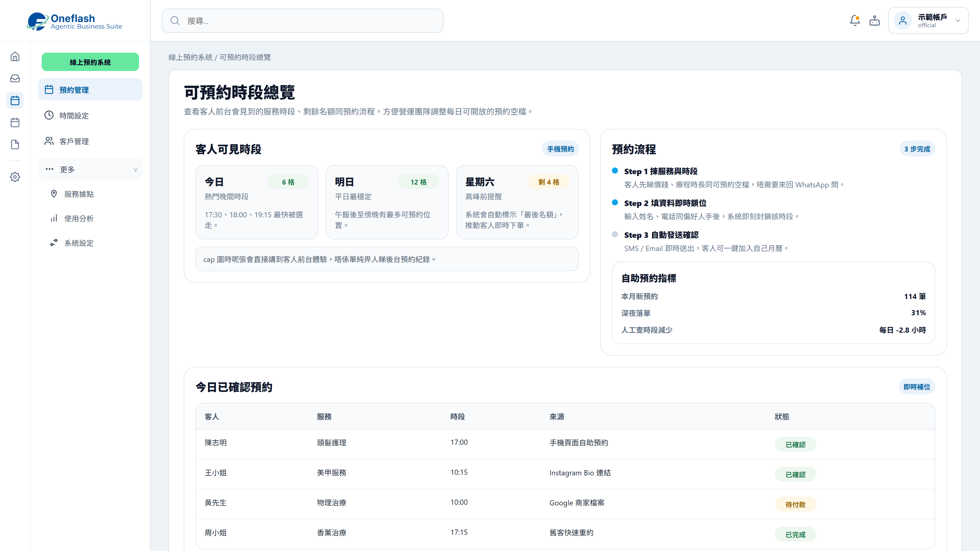Click the 服務 column header
The image size is (980, 551).
coord(324,416)
